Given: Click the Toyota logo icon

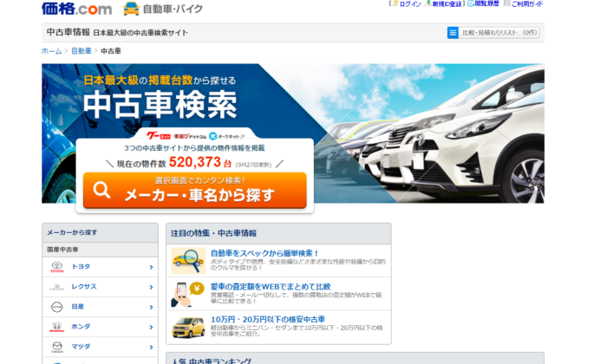Looking at the screenshot, I should pos(57,267).
